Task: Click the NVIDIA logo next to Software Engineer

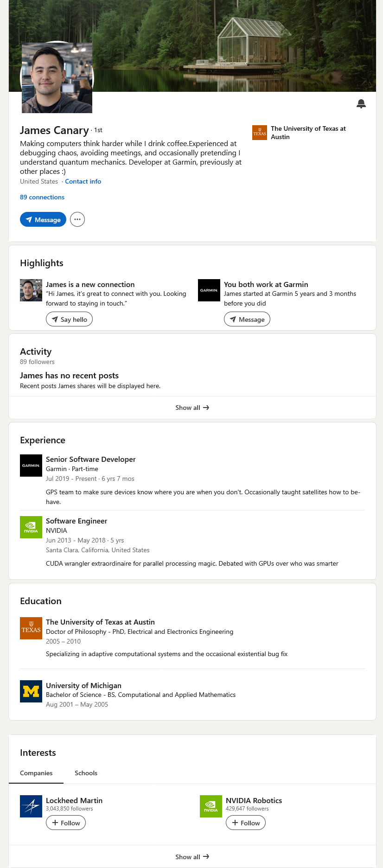Action: tap(31, 527)
